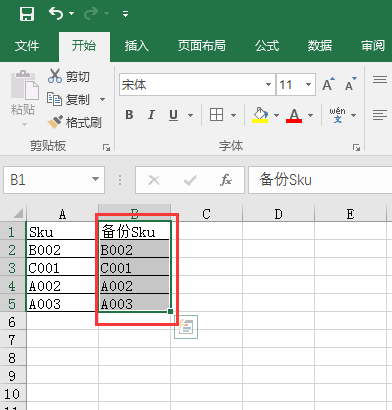Click the 剪切 cut button
Image resolution: width=392 pixels, height=410 pixels.
click(x=69, y=77)
